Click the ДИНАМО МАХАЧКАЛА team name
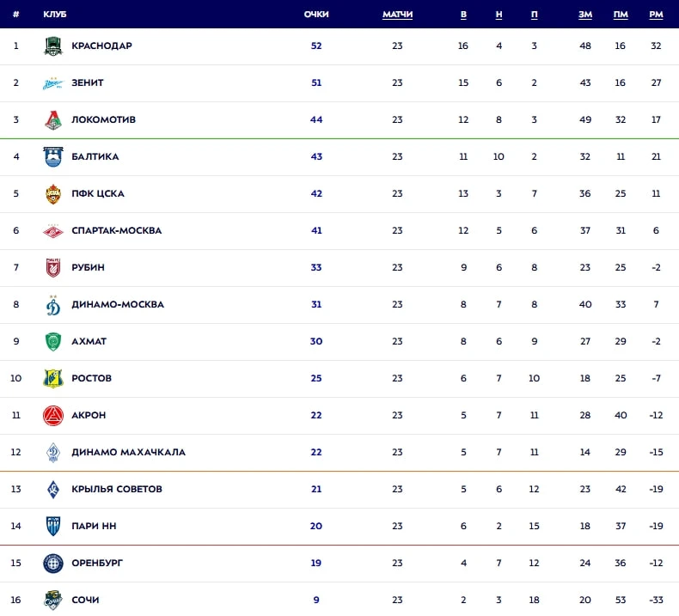Screen dimensions: 679x616 coord(128,453)
